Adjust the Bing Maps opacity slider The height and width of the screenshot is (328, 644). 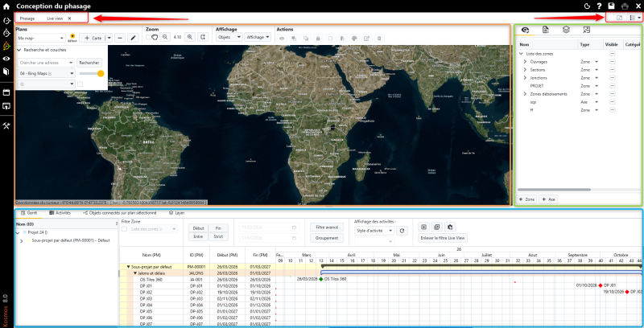tap(101, 73)
